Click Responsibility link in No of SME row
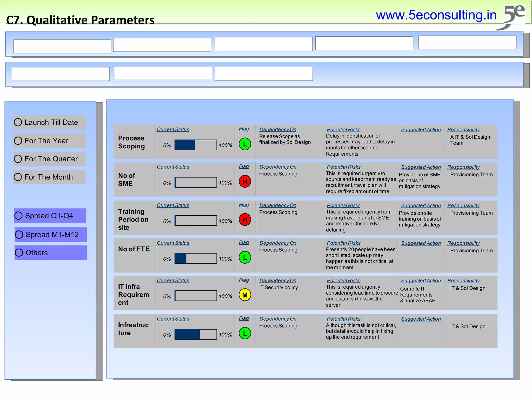 [x=463, y=167]
